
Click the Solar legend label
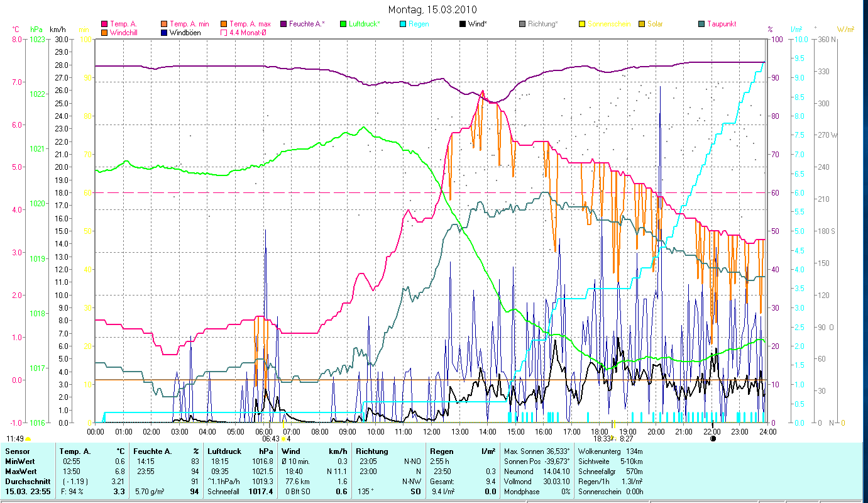click(x=656, y=24)
